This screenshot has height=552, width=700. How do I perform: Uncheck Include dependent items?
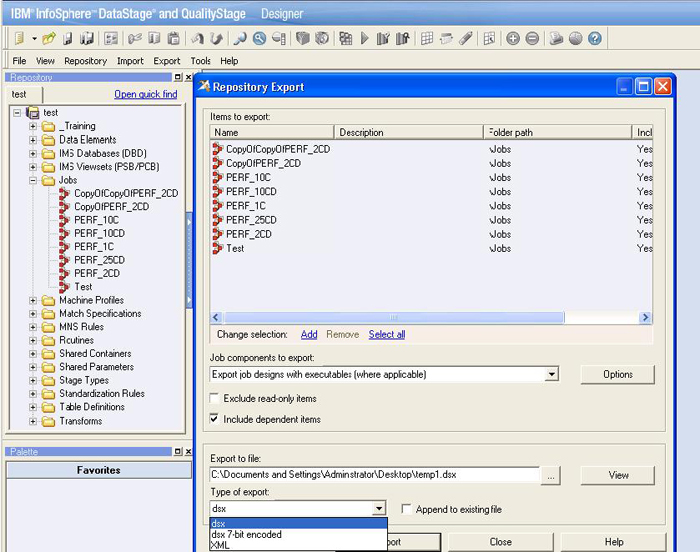pos(215,418)
